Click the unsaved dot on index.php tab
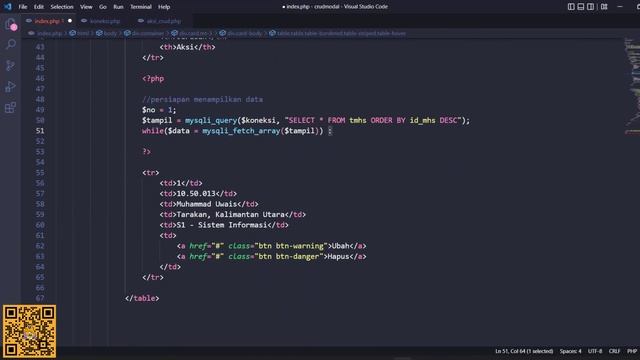 [x=70, y=21]
